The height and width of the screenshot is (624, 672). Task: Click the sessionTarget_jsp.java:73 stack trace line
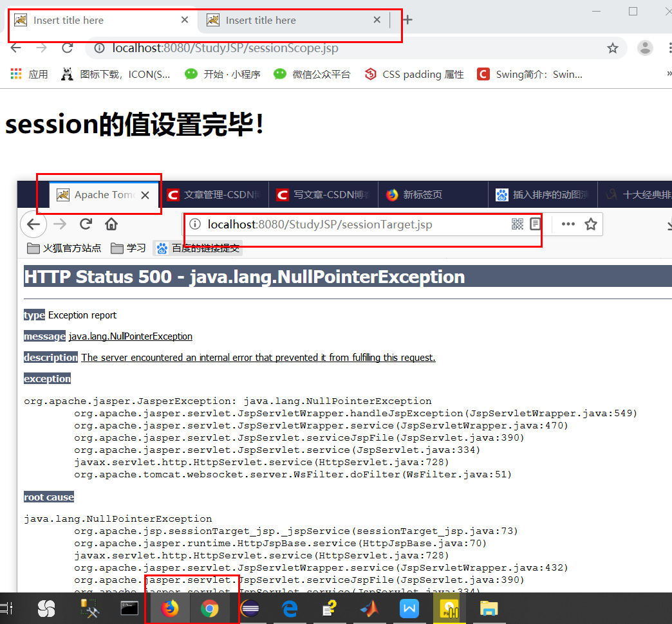click(x=295, y=531)
